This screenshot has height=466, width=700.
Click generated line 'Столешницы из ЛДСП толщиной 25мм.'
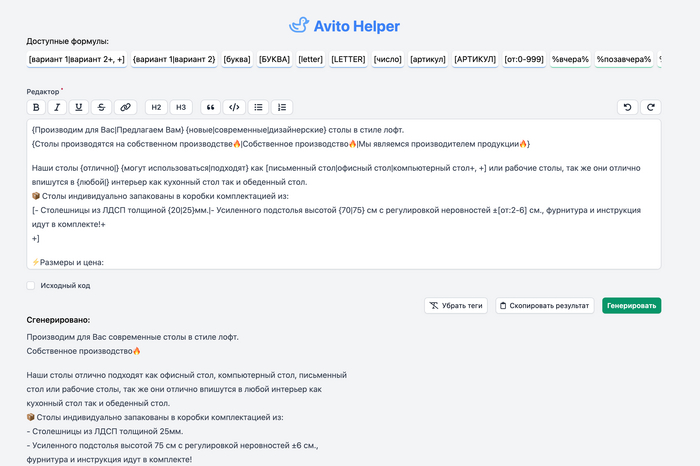click(105, 432)
